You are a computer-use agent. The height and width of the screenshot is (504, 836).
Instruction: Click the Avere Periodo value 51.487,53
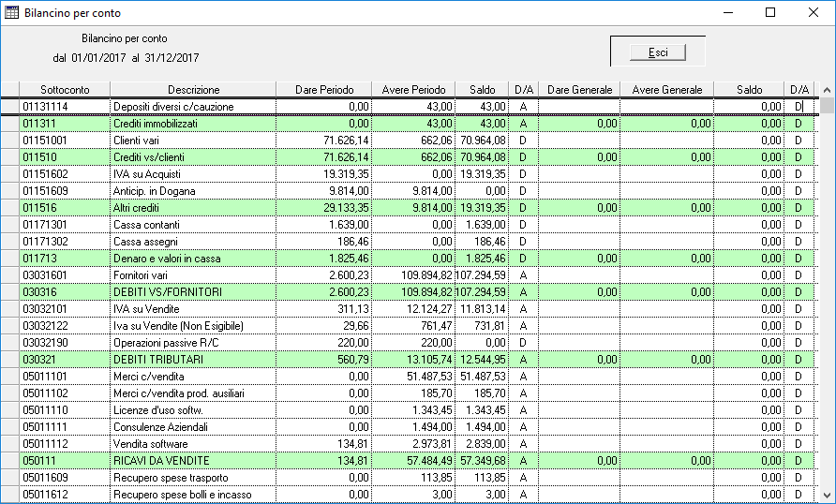[429, 377]
